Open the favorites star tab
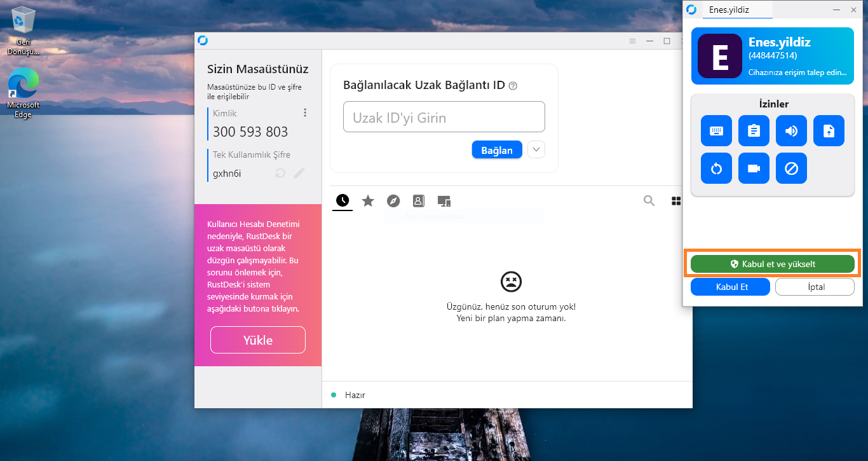 pos(368,201)
